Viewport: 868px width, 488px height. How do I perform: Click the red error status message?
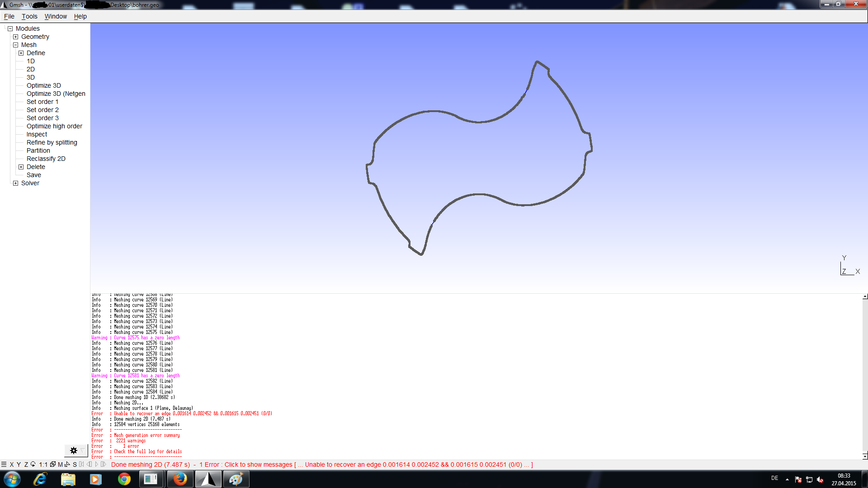322,465
